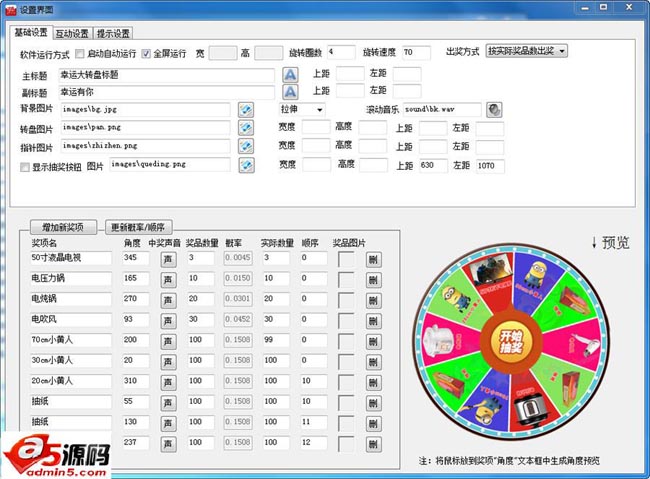
Task: Click the 更新概率/顺序 button
Action: pos(138,227)
